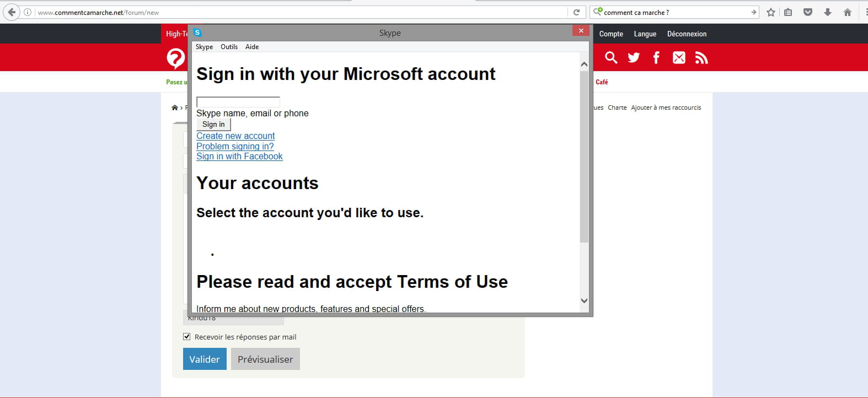868x398 pixels.
Task: Bookmark this page with the star icon
Action: click(x=771, y=12)
